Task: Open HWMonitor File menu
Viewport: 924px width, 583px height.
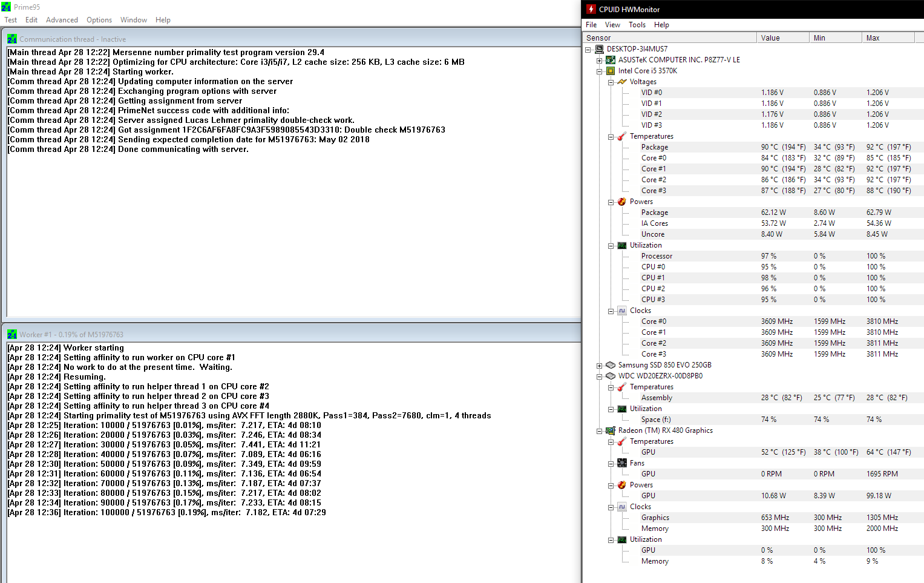Action: (x=591, y=25)
